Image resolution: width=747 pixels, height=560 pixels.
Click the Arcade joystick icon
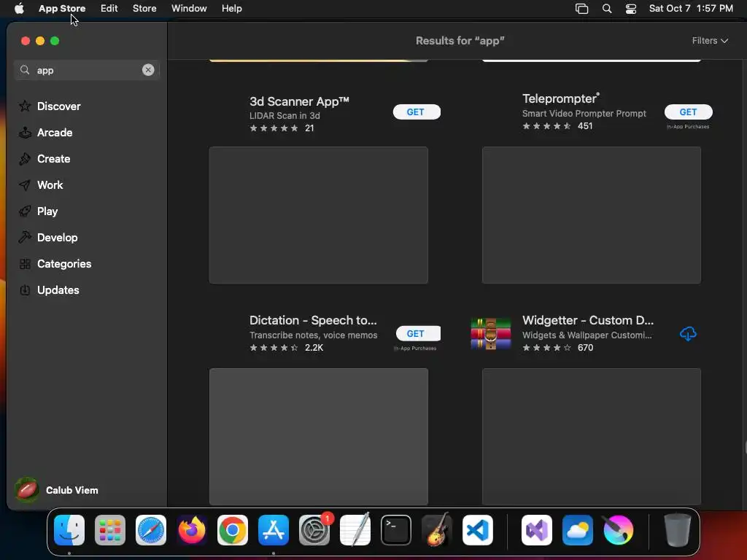point(25,133)
